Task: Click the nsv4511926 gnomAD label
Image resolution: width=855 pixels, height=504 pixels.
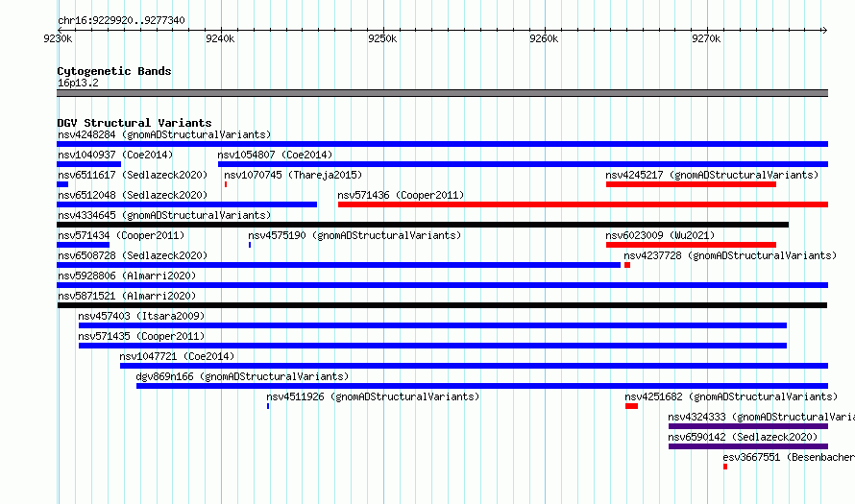Action: pos(373,396)
